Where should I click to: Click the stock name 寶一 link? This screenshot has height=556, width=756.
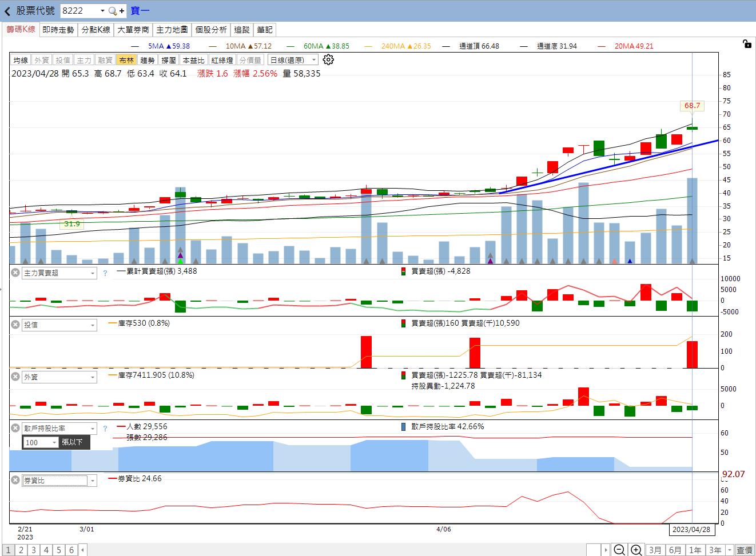click(140, 11)
